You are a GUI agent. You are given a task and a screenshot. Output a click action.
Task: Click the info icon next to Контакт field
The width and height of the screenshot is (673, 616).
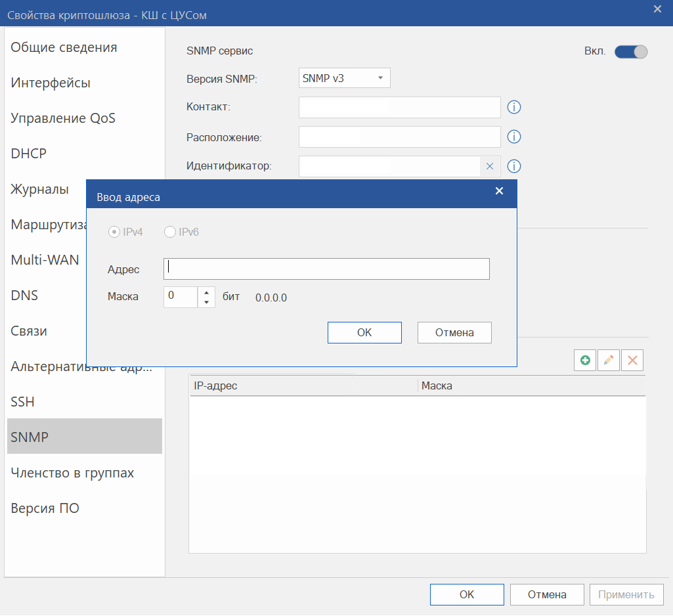[514, 107]
